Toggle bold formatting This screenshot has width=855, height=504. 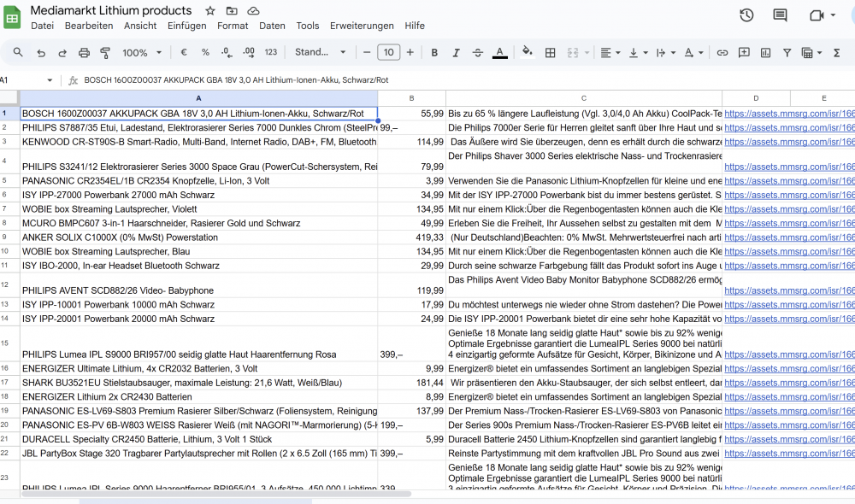(x=434, y=53)
